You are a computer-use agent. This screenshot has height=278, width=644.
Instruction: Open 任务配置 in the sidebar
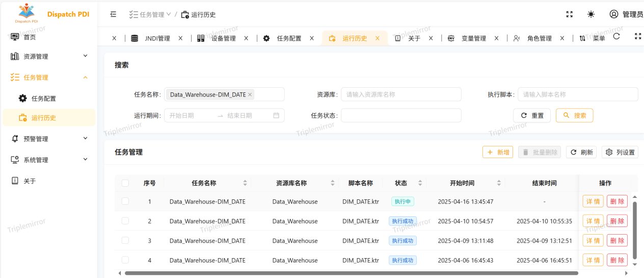coord(49,98)
